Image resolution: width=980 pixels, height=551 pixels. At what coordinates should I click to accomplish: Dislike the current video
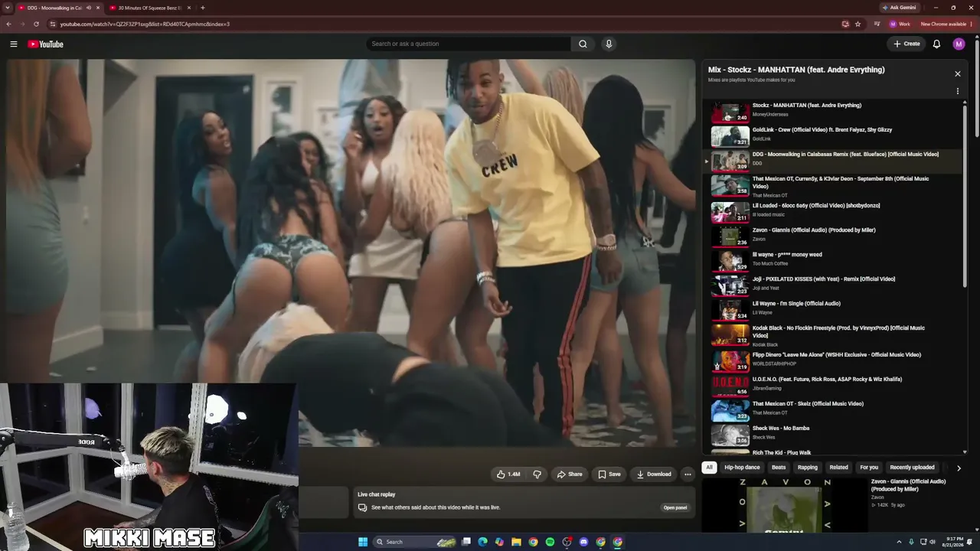[x=537, y=474]
